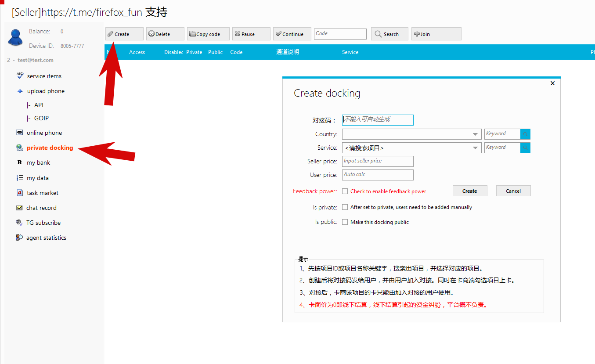Close the Create docking dialog
The width and height of the screenshot is (595, 364).
(x=552, y=83)
